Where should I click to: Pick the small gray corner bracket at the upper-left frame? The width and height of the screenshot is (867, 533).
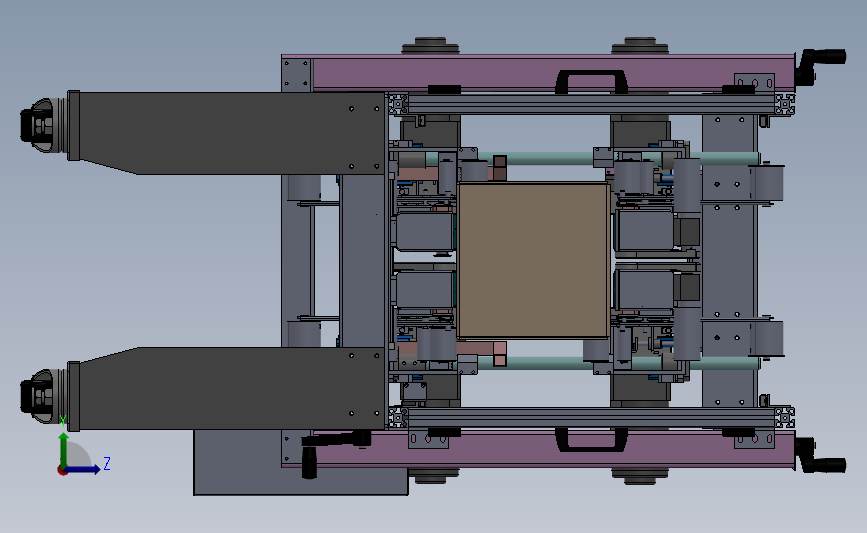pyautogui.click(x=296, y=75)
